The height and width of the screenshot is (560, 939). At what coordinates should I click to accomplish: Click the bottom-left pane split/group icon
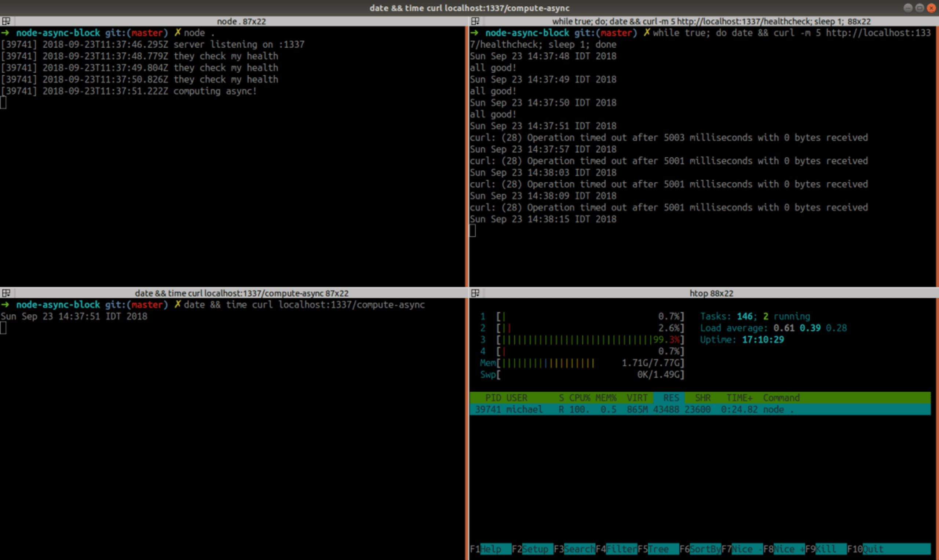coord(6,293)
